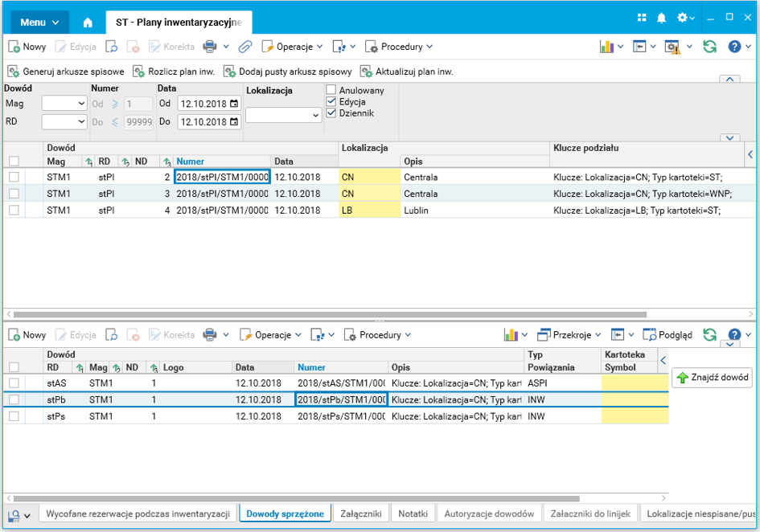Viewport: 760px width, 532px height.
Task: Enable the Anulowany checkbox
Action: pyautogui.click(x=331, y=91)
